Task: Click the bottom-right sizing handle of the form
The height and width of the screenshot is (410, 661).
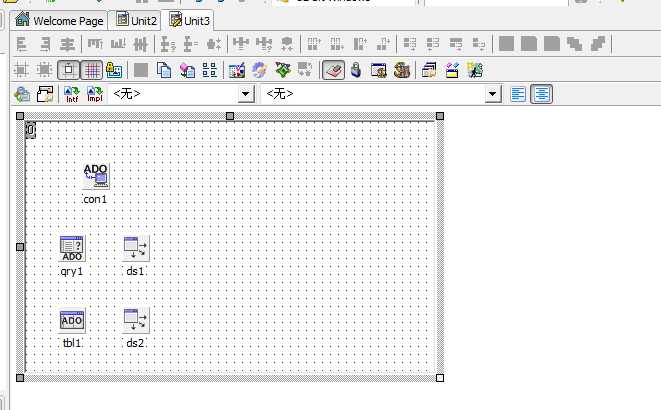Action: coord(440,378)
